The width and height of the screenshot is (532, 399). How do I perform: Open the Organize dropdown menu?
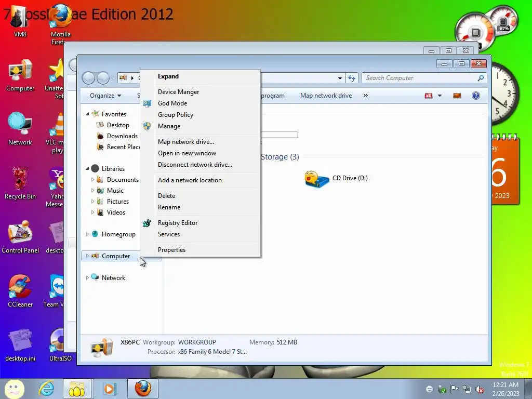105,96
